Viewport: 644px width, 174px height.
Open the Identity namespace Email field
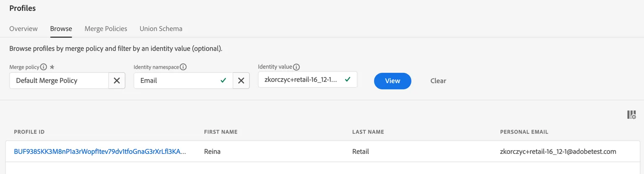[x=184, y=81]
